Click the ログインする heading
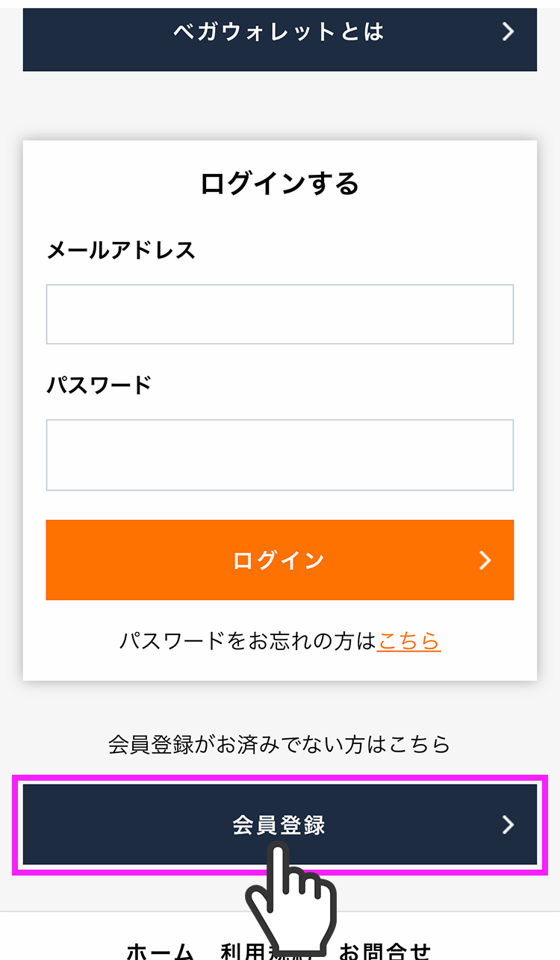 [279, 184]
